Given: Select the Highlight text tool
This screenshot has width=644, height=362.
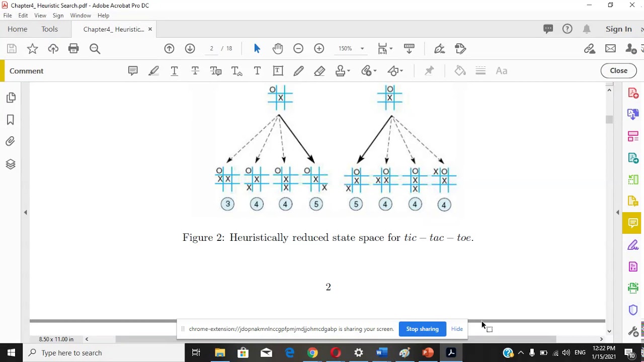Looking at the screenshot, I should [154, 71].
